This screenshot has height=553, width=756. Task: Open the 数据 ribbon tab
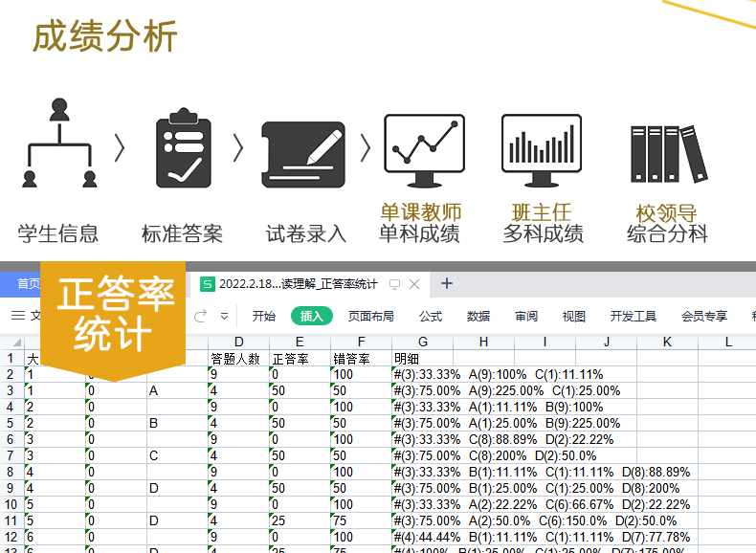478,317
